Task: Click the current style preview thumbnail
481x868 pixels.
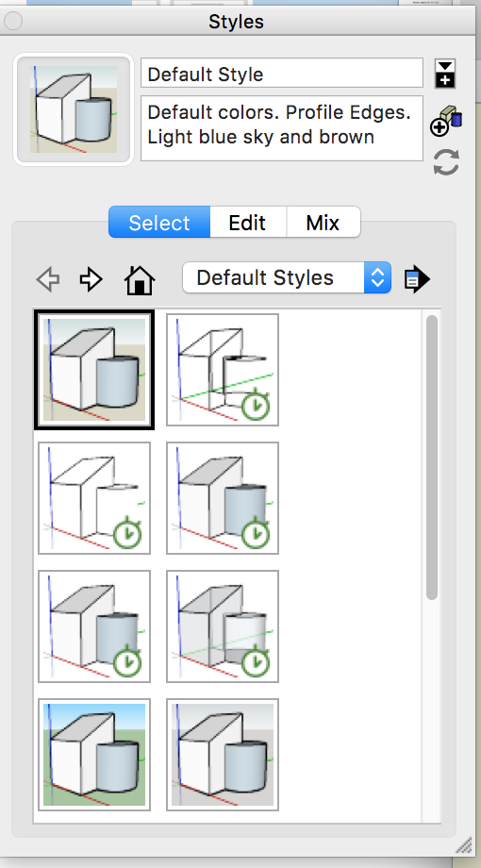Action: point(74,109)
